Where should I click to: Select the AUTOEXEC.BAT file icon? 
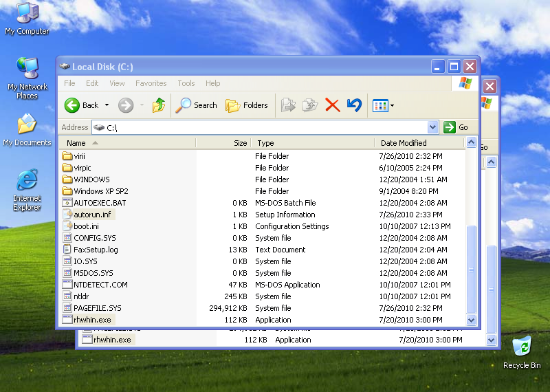point(67,202)
